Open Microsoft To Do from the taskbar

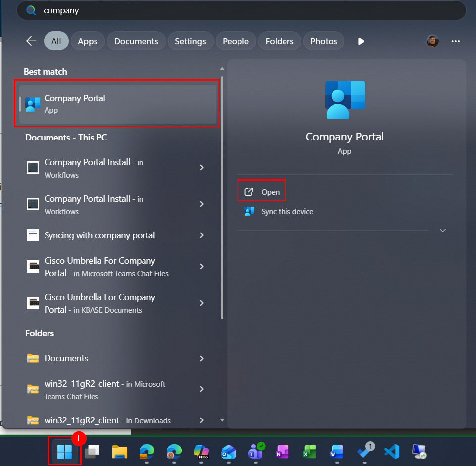click(x=366, y=450)
